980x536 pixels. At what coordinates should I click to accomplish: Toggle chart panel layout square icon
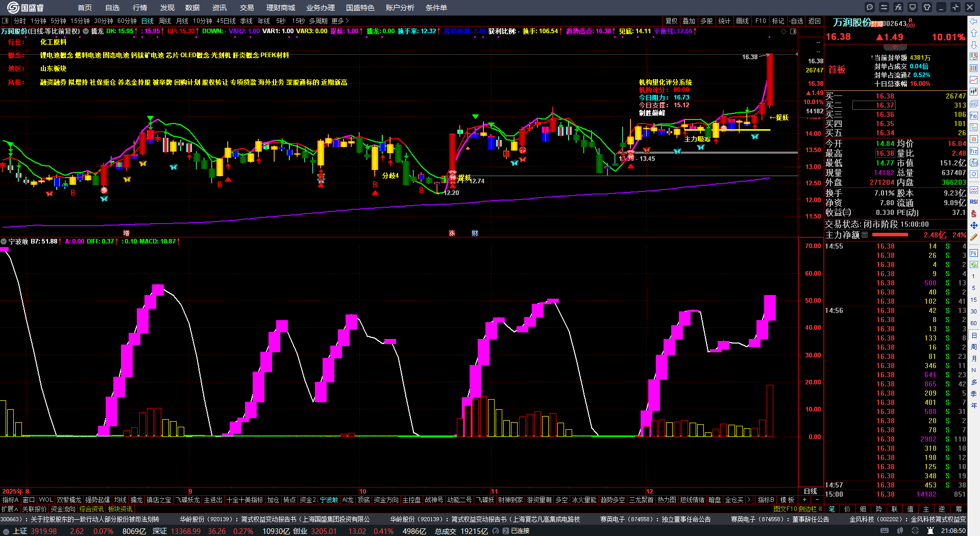(x=793, y=31)
